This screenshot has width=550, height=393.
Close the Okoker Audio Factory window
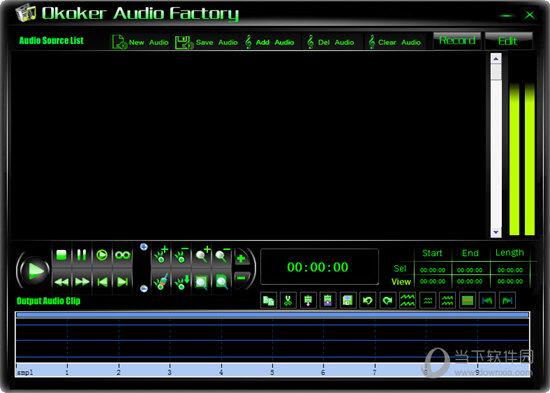click(529, 15)
